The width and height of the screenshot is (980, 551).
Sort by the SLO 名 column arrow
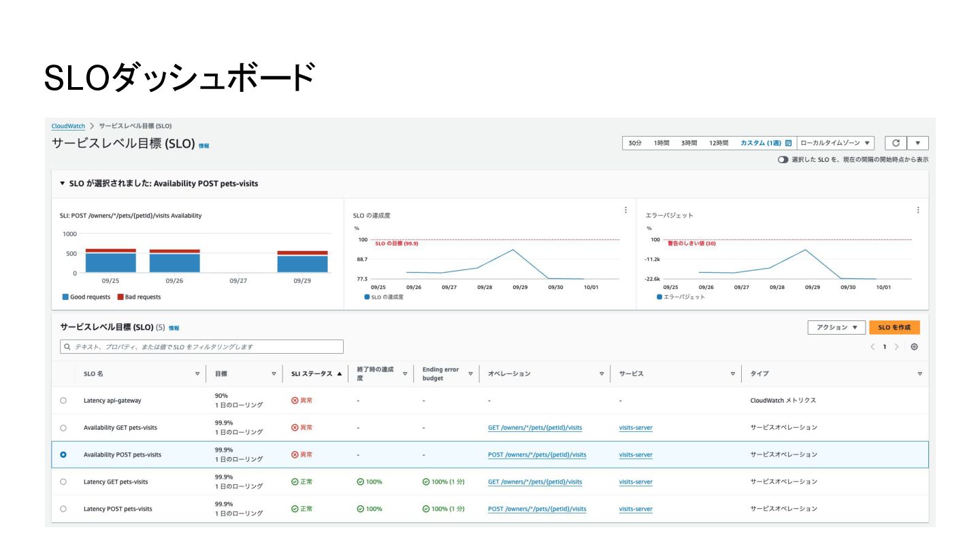pyautogui.click(x=197, y=373)
